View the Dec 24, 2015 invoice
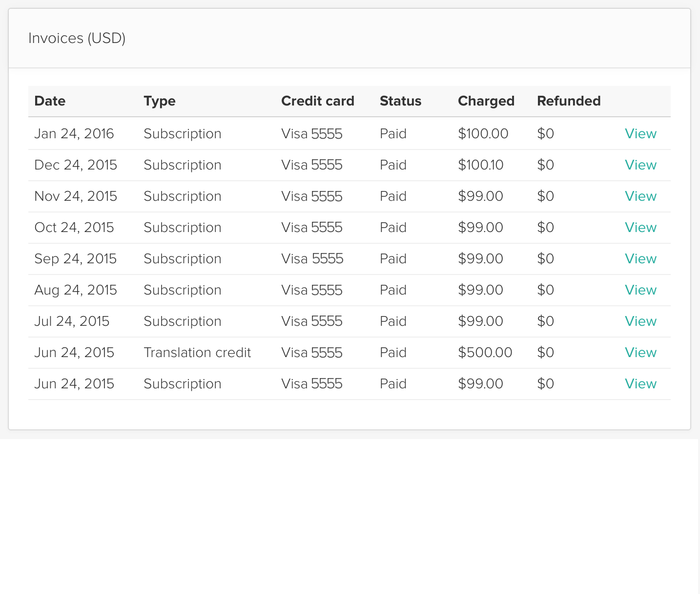The height and width of the screenshot is (594, 700). (x=640, y=165)
